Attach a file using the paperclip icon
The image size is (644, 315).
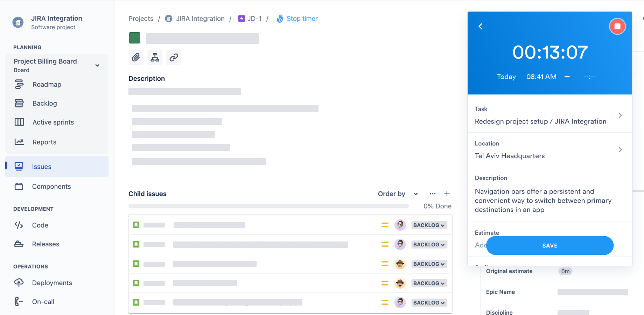point(136,57)
